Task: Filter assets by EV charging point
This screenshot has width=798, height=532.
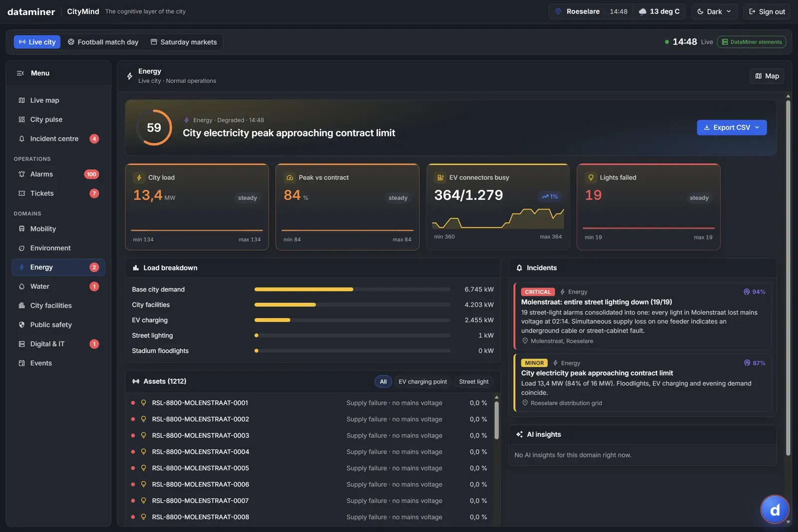Action: tap(422, 382)
